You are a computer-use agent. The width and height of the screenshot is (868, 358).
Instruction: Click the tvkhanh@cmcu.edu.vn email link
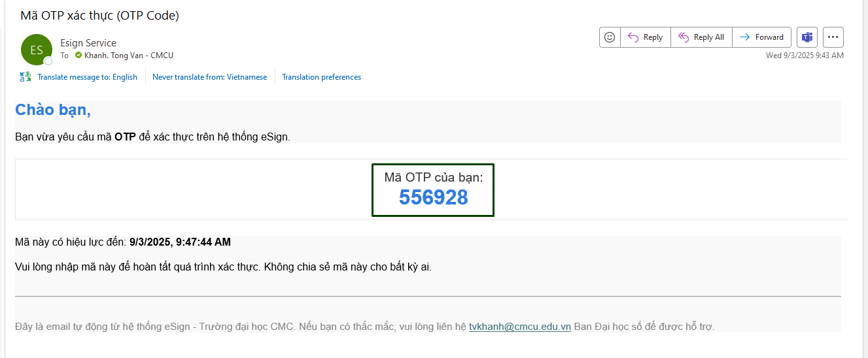pos(520,327)
